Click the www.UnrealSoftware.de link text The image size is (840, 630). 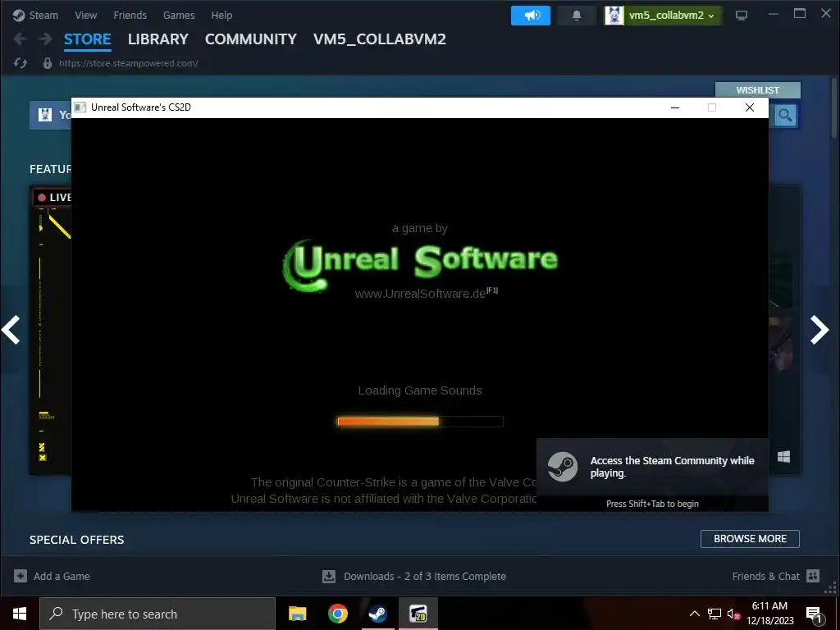click(420, 294)
